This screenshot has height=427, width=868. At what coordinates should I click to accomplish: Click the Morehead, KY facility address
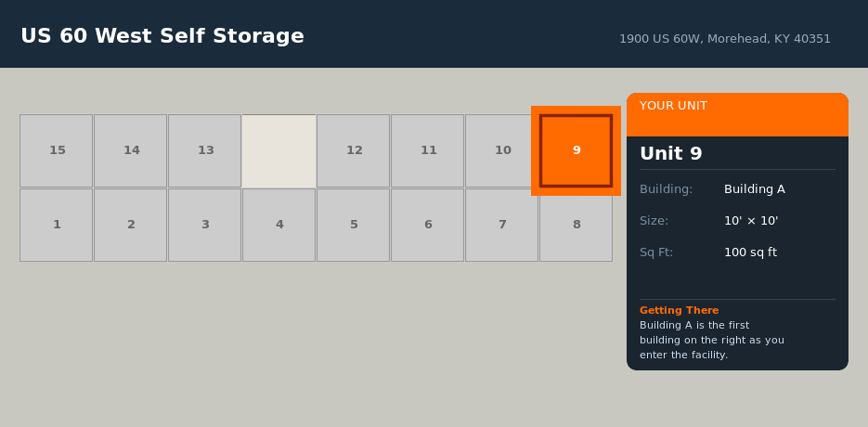coord(725,39)
